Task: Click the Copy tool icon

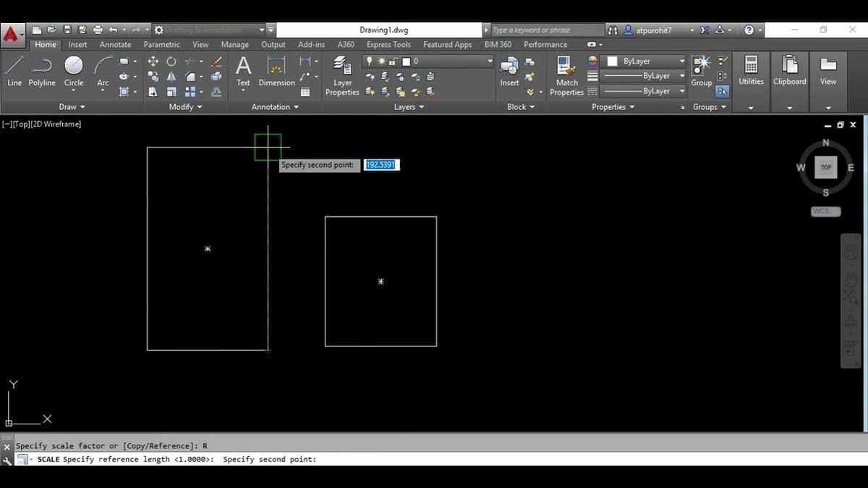Action: click(x=153, y=77)
